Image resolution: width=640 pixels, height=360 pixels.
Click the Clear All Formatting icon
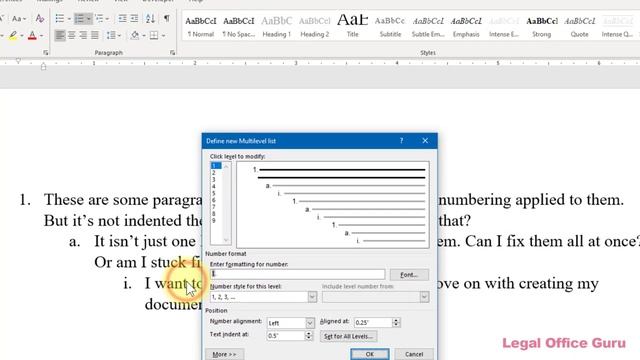pos(40,18)
